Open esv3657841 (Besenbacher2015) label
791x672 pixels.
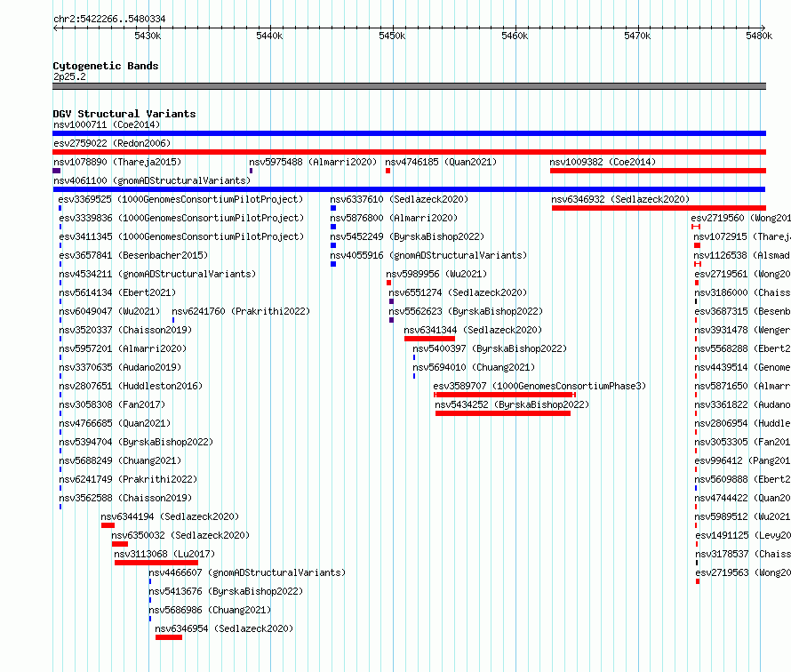coord(133,255)
